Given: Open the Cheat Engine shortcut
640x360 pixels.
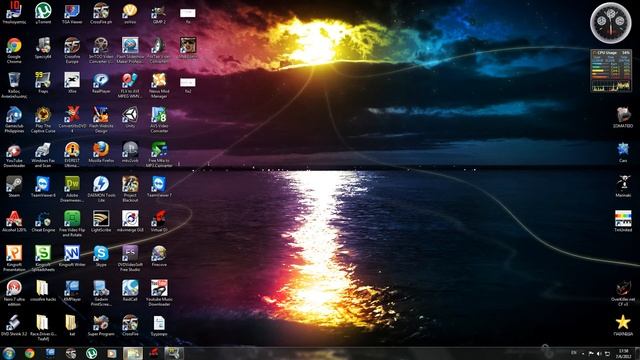Looking at the screenshot, I should tap(43, 221).
